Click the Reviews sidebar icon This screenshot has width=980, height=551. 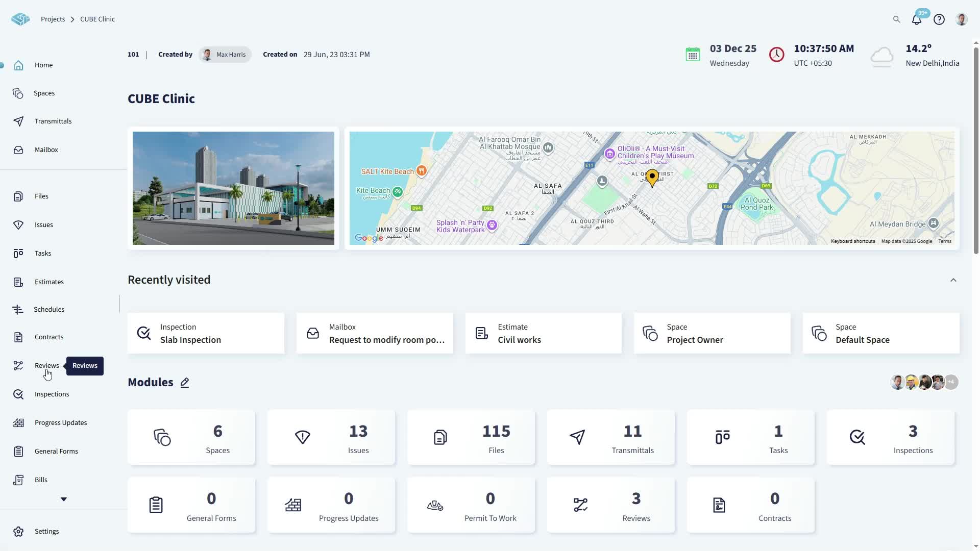coord(18,366)
